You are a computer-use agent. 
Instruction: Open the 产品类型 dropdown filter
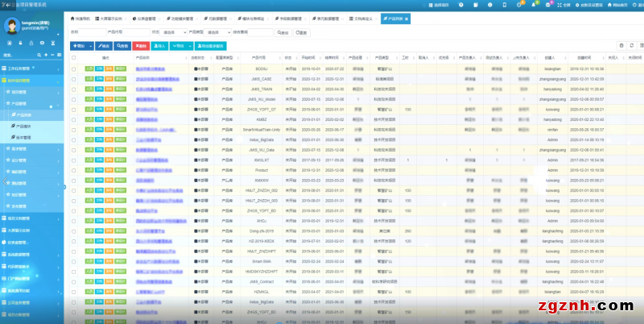(218, 32)
